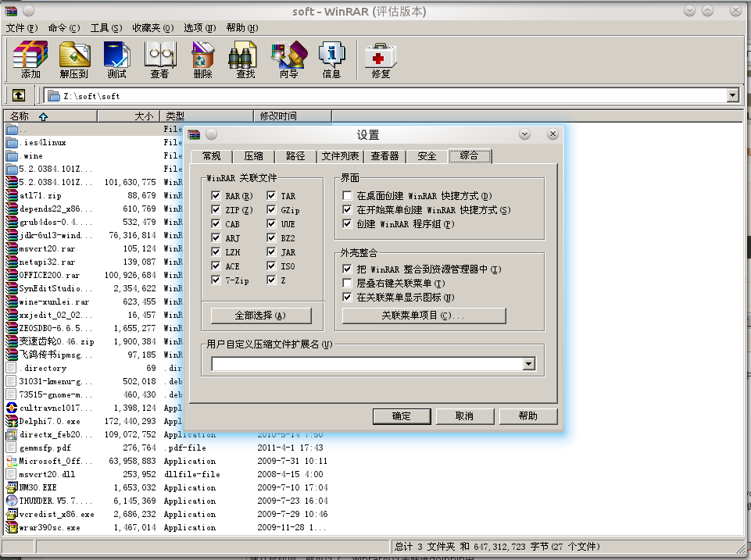Click the custom extension text input field
This screenshot has width=751, height=560.
pyautogui.click(x=367, y=364)
